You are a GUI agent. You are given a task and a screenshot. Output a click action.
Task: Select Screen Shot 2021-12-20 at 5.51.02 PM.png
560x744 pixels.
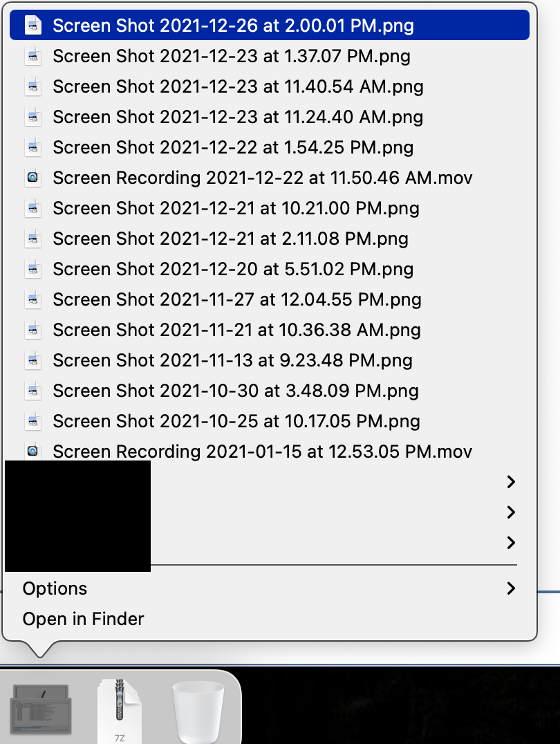pos(233,270)
